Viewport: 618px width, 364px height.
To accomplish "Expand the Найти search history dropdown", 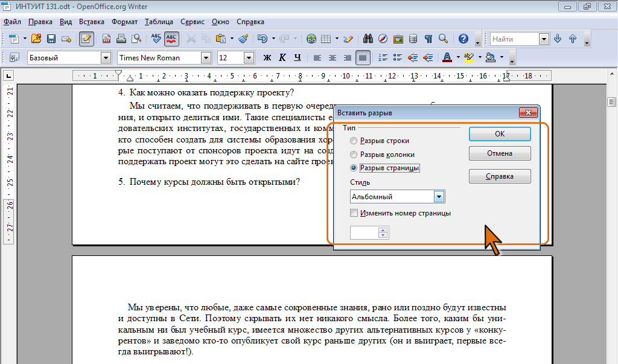I will [x=544, y=39].
